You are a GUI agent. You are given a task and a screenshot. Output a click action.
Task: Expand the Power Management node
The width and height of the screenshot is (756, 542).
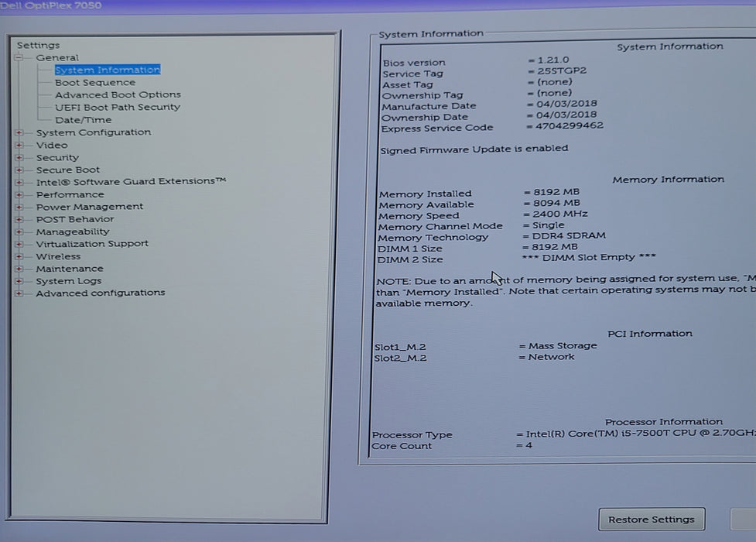[x=19, y=207]
